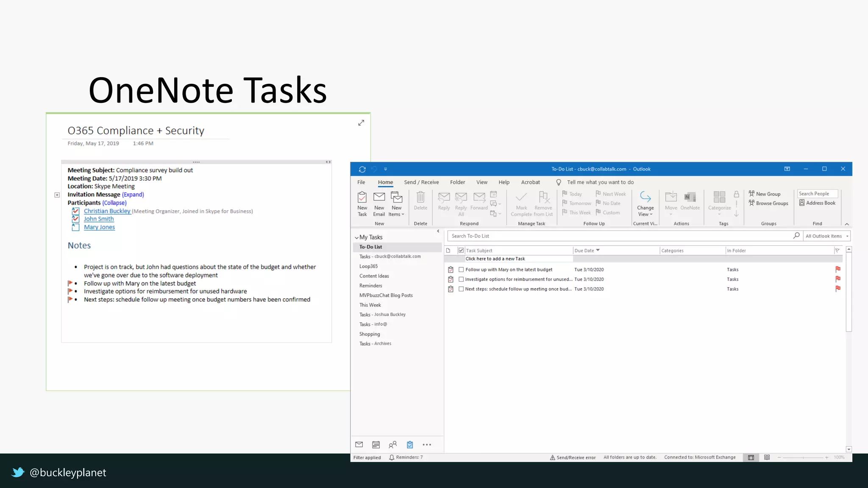Switch to People icon in navigation bar

[393, 444]
